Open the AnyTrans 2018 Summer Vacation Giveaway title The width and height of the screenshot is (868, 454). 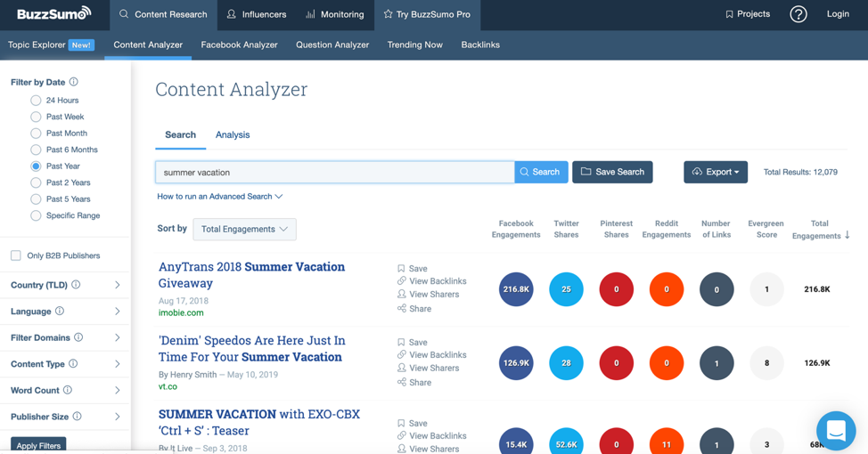click(251, 275)
